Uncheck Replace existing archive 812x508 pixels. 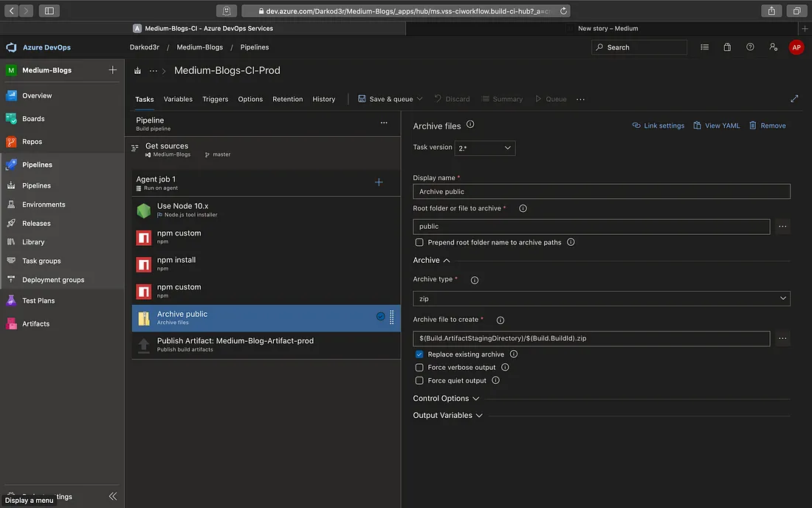click(x=419, y=354)
